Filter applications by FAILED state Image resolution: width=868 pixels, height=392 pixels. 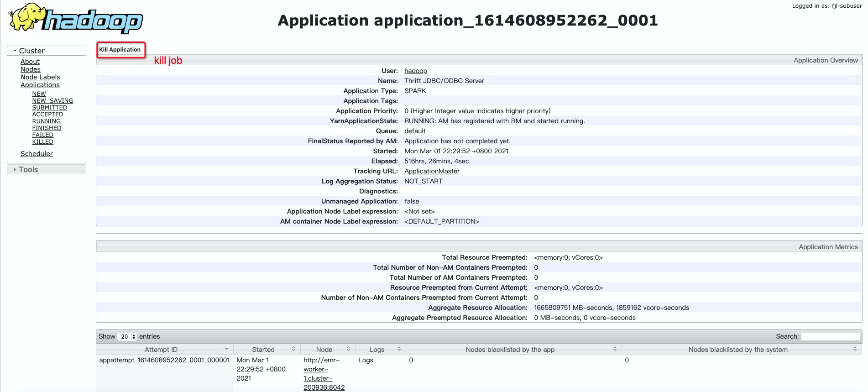[x=42, y=135]
